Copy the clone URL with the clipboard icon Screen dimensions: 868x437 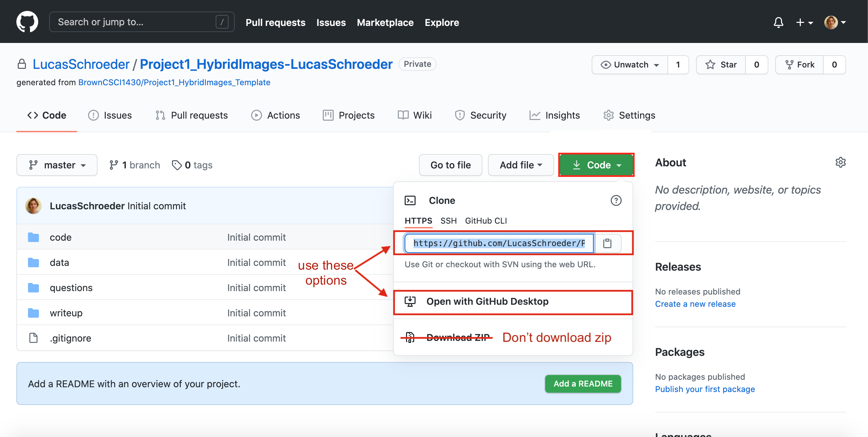click(608, 243)
